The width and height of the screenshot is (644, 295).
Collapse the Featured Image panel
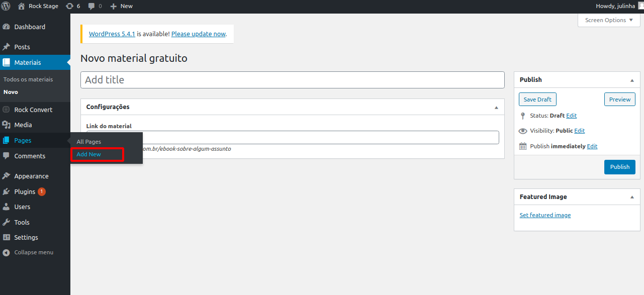point(632,197)
